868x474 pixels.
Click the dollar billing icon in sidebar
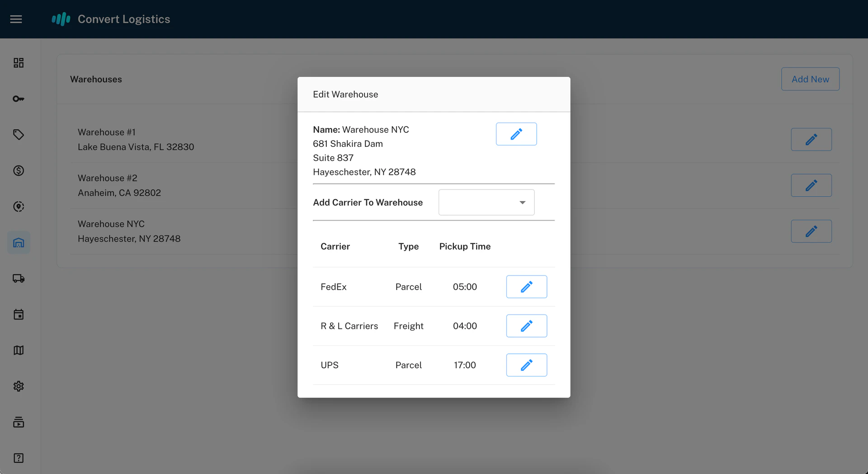tap(19, 170)
